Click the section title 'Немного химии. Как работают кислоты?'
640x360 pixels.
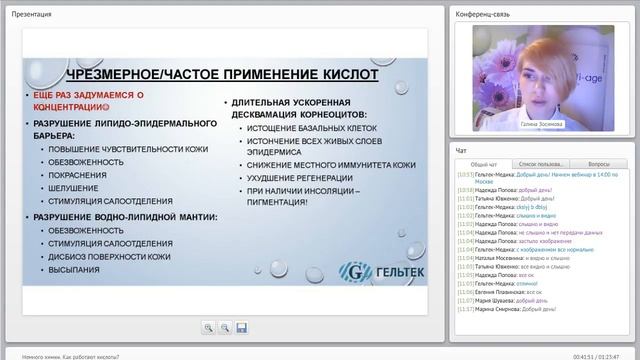(71, 357)
